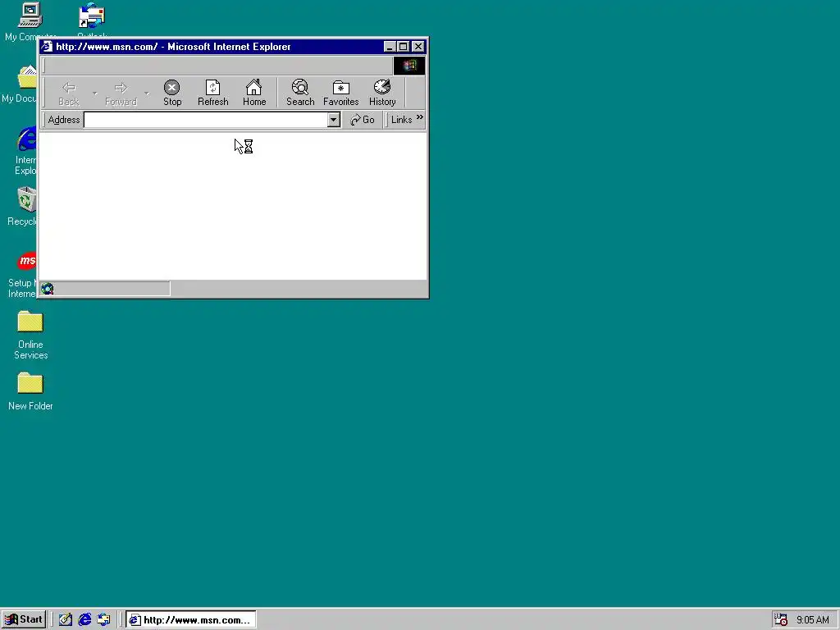Launch Outlook Express from quick launch
The width and height of the screenshot is (840, 630).
[x=103, y=620]
